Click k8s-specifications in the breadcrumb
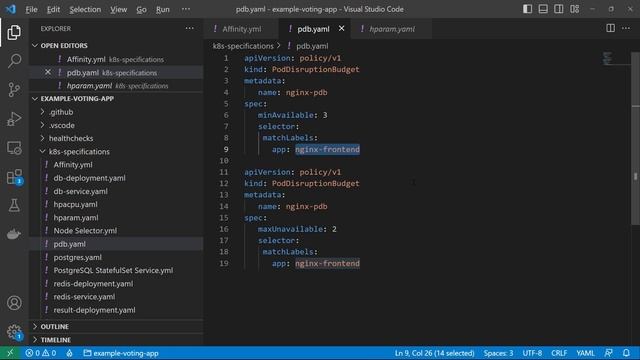This screenshot has height=360, width=640. coord(243,46)
